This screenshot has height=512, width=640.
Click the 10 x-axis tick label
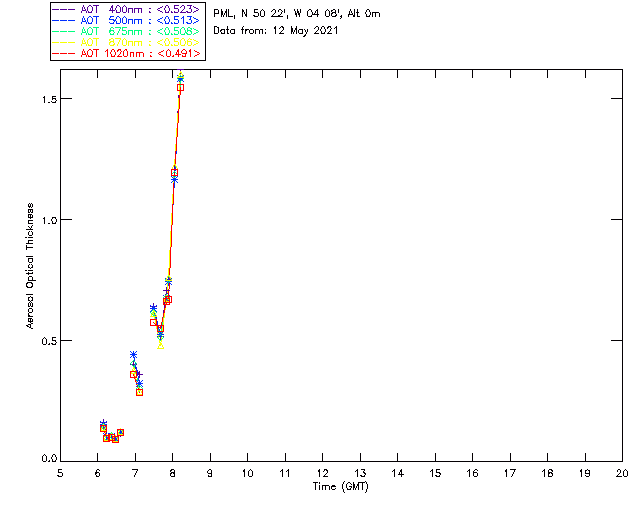coord(248,473)
